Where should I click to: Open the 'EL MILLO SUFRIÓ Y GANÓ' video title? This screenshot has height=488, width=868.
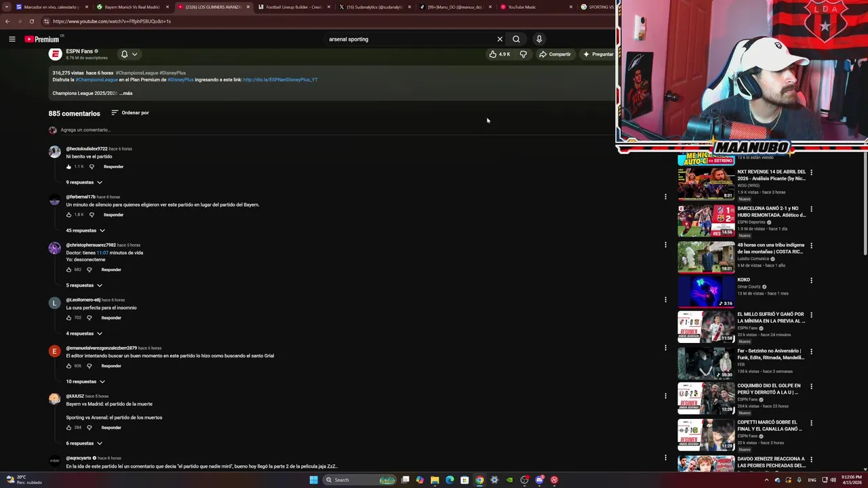[x=770, y=317]
